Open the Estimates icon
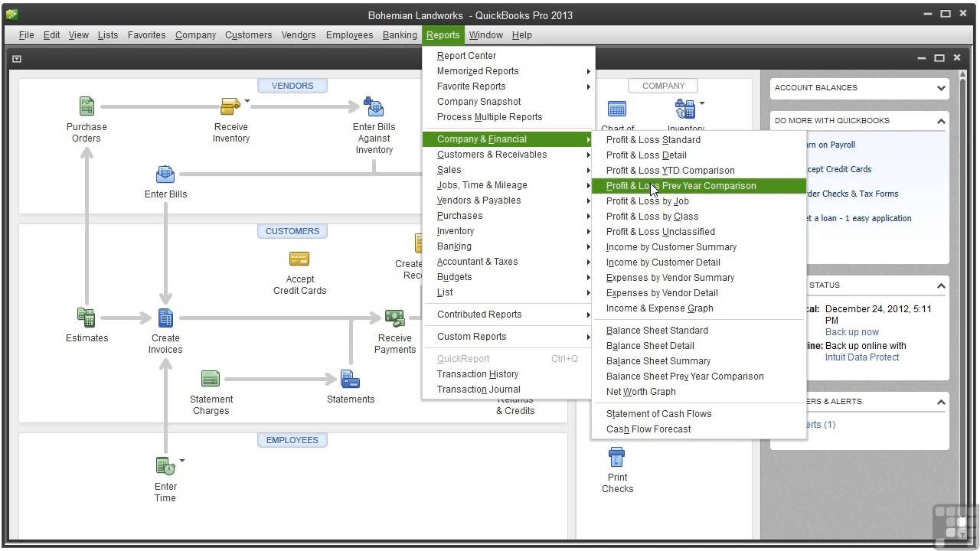This screenshot has height=551, width=980. 86,315
